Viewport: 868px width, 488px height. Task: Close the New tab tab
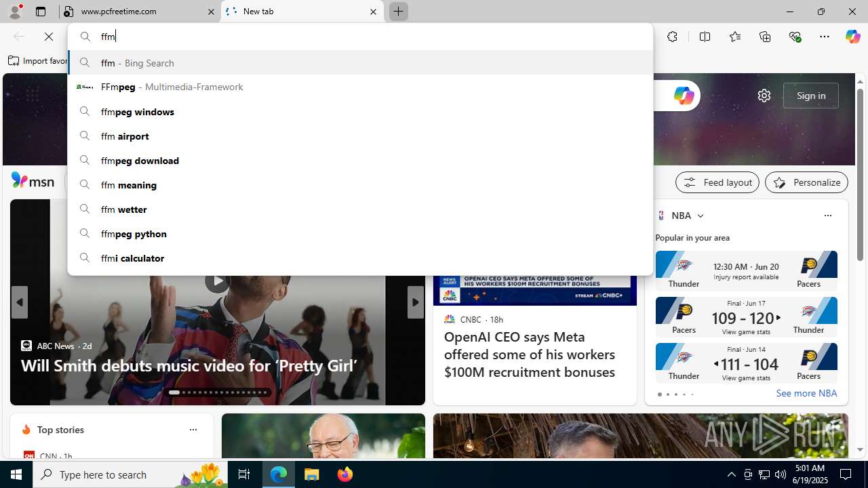tap(373, 12)
